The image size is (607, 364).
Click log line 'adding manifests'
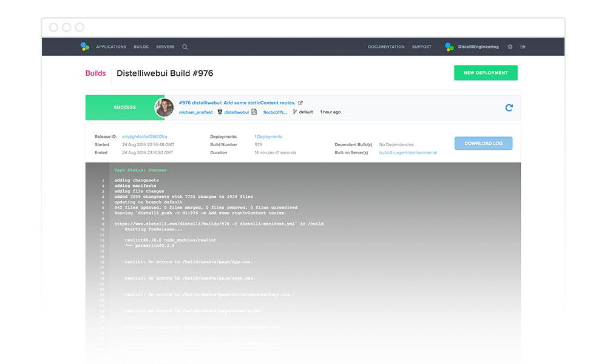click(x=135, y=186)
